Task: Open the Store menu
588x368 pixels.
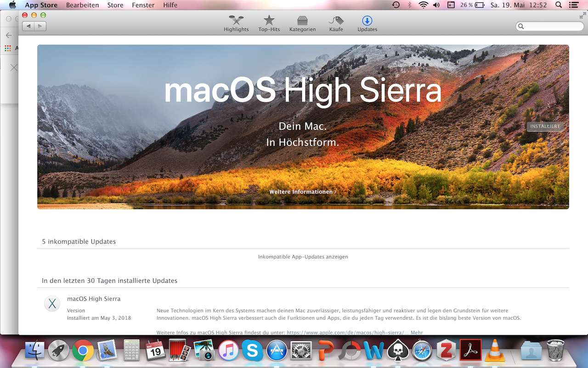Action: 115,5
